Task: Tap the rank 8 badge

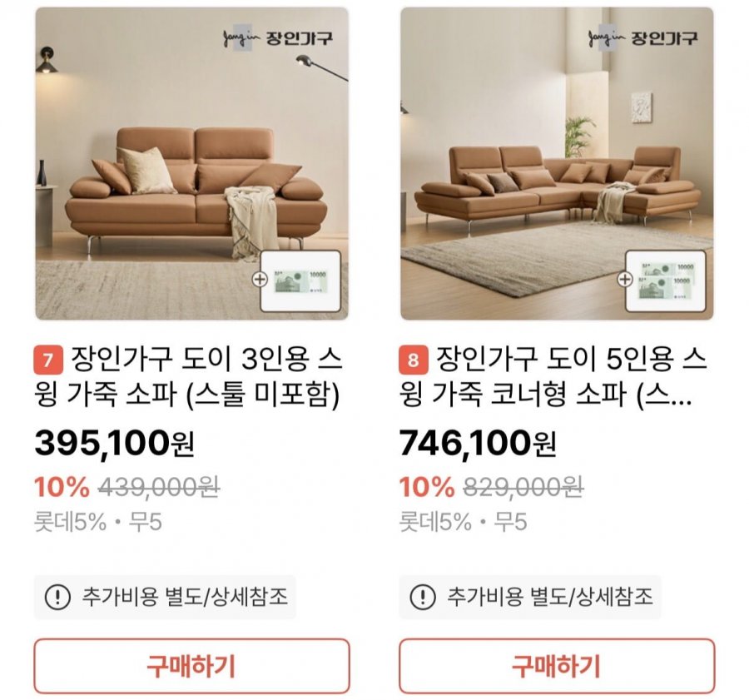Action: coord(413,362)
